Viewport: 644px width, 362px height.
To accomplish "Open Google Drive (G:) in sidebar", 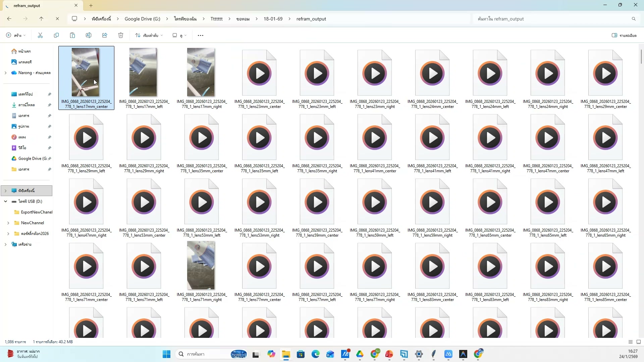I will coord(32,159).
